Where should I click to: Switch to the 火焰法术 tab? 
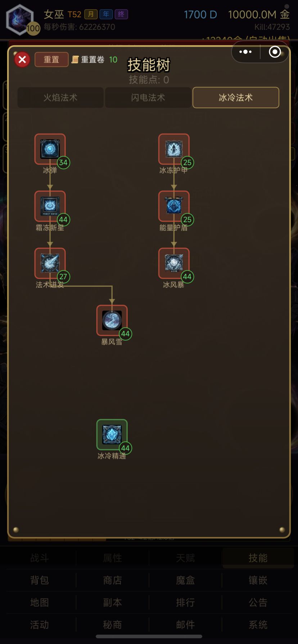coord(60,97)
